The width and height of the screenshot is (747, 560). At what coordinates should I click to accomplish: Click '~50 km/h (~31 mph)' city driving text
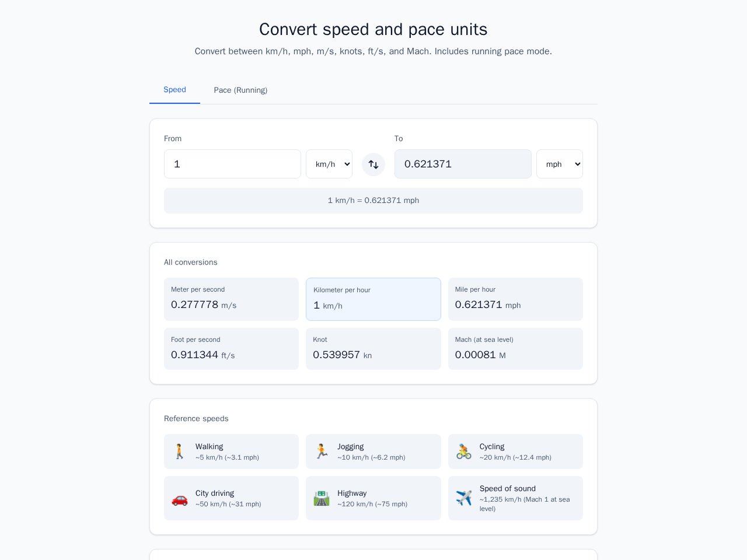228,504
